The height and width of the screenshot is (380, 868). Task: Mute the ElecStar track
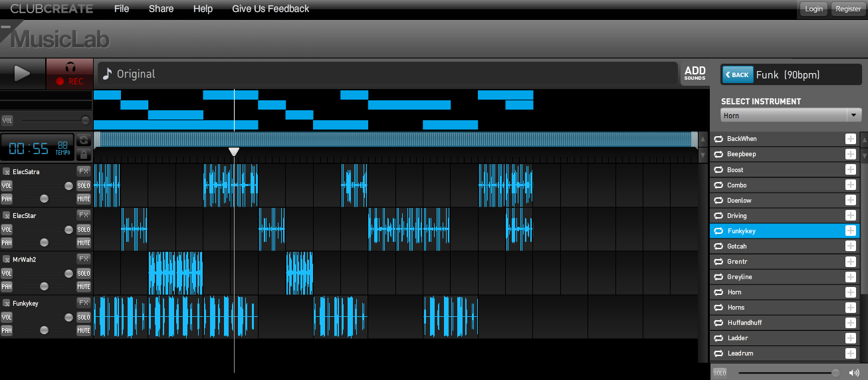pos(84,242)
